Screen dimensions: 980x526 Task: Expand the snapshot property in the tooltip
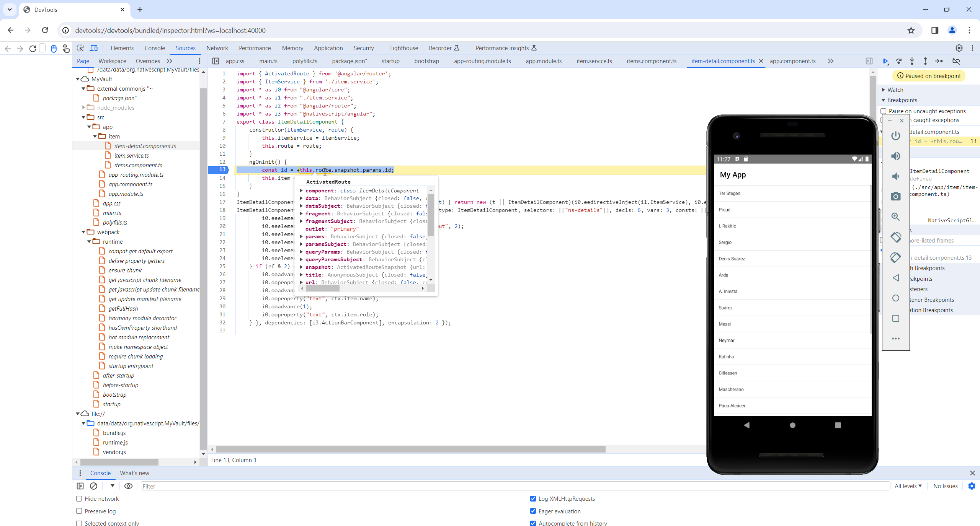(302, 267)
